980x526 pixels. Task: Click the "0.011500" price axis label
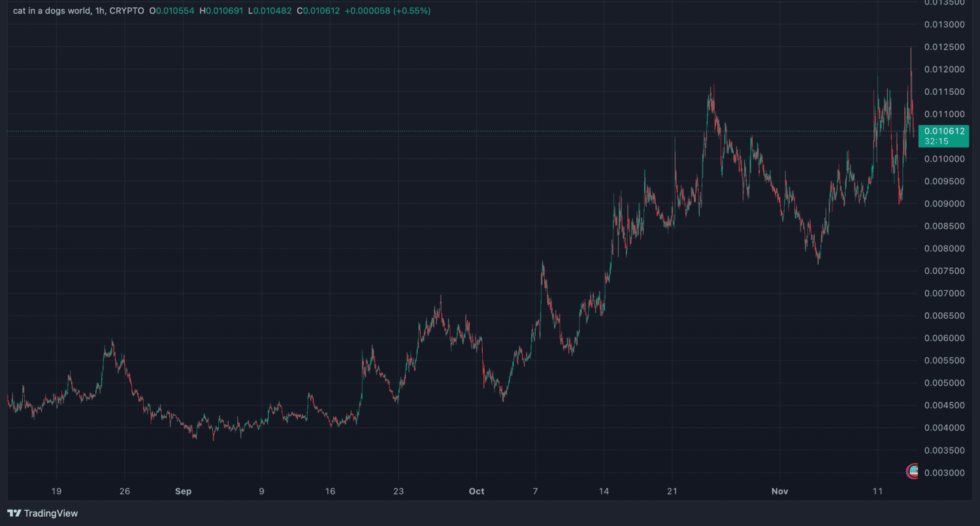click(946, 92)
